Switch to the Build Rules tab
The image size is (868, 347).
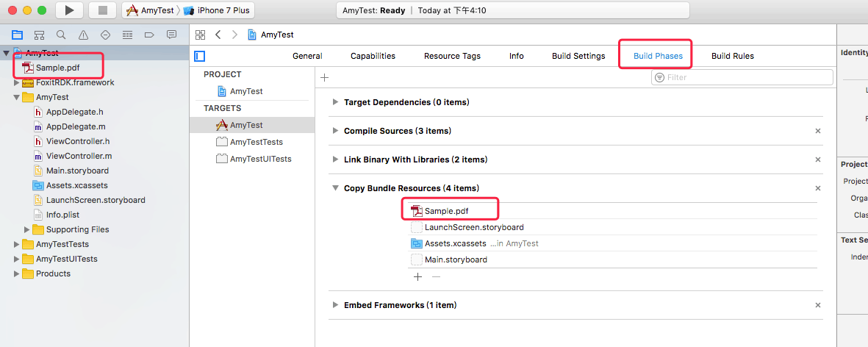[732, 56]
